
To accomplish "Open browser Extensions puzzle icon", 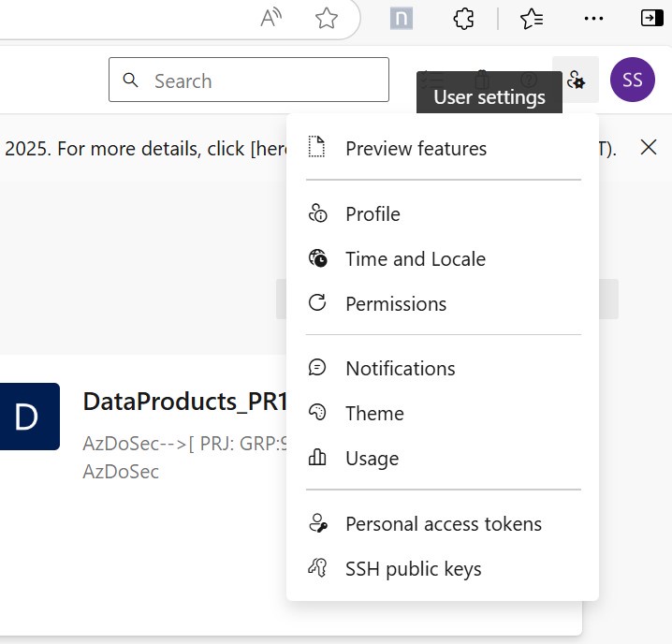I will pos(463,19).
